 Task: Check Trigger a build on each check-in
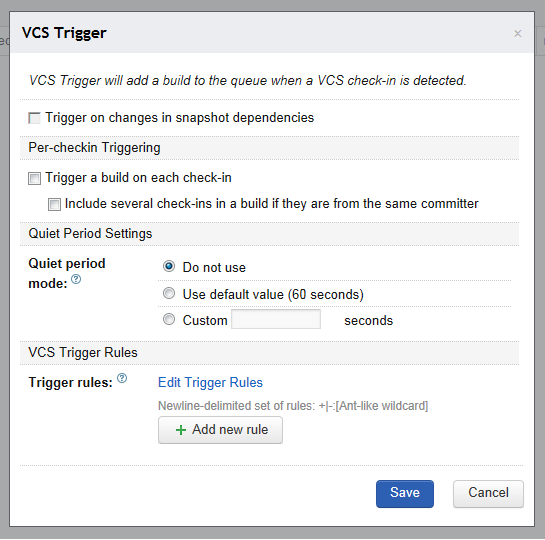(x=34, y=178)
